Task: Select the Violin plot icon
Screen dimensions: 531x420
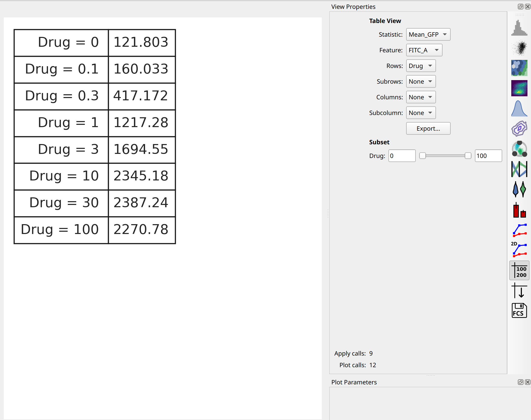Action: click(519, 189)
